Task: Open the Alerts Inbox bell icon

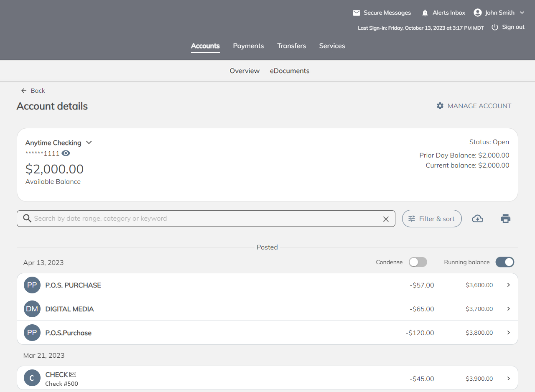Action: pos(425,13)
